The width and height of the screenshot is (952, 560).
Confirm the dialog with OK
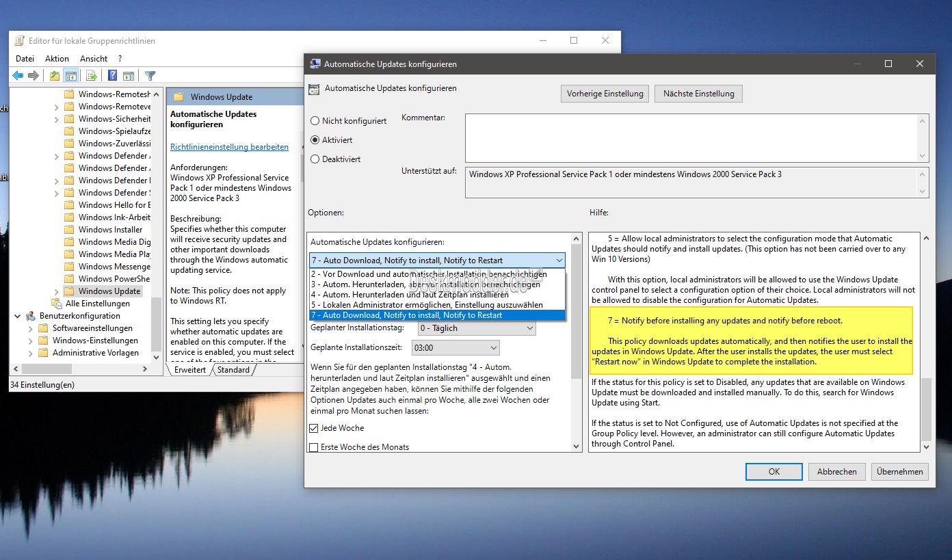(773, 471)
